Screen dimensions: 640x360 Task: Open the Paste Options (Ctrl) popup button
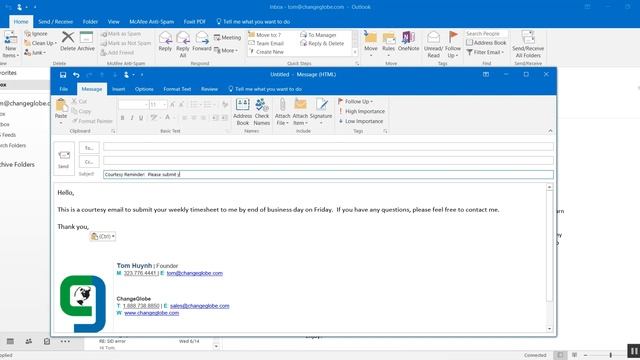click(103, 236)
